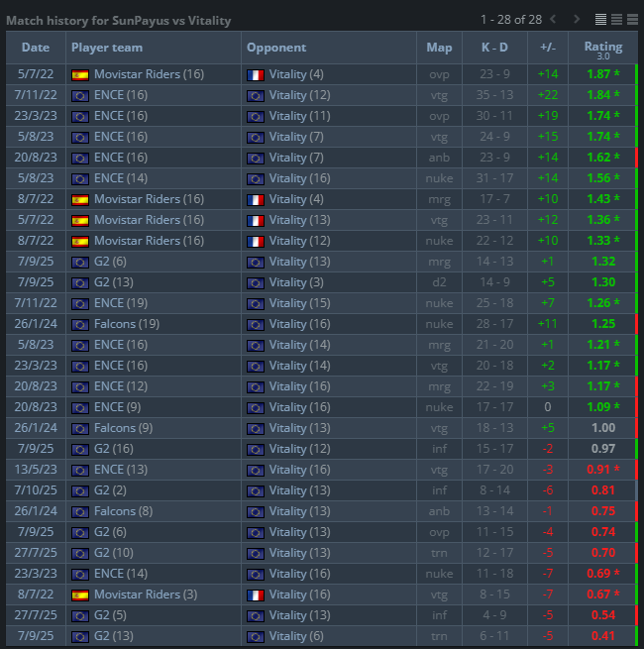Sort by Rating 3.0 column header
The height and width of the screenshot is (649, 644).
(x=603, y=50)
